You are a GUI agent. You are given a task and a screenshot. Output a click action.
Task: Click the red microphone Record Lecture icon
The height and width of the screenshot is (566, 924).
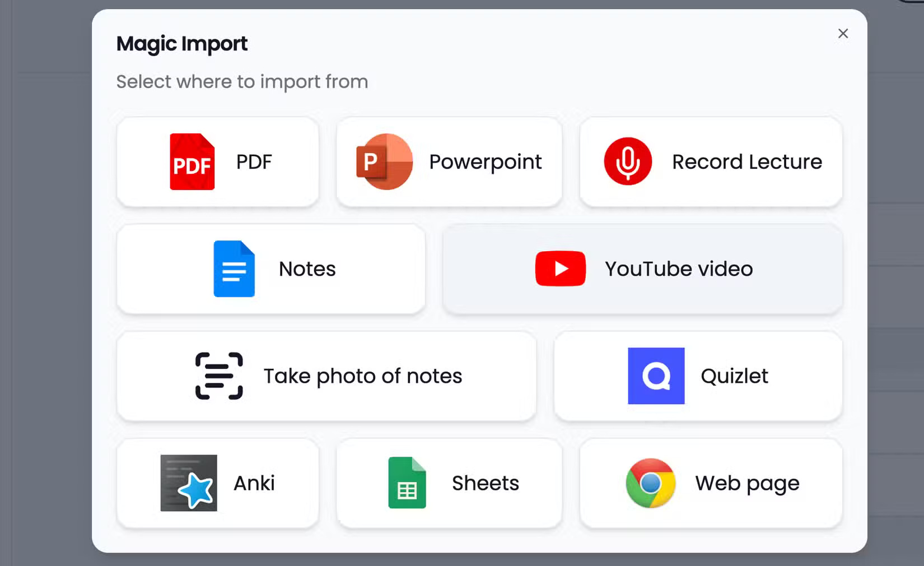(628, 162)
